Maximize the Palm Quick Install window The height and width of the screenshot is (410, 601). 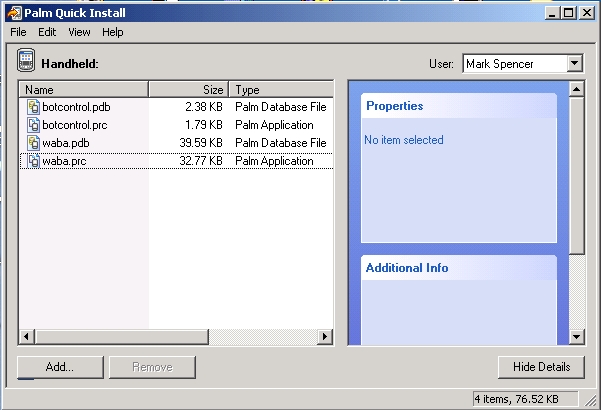(x=568, y=13)
